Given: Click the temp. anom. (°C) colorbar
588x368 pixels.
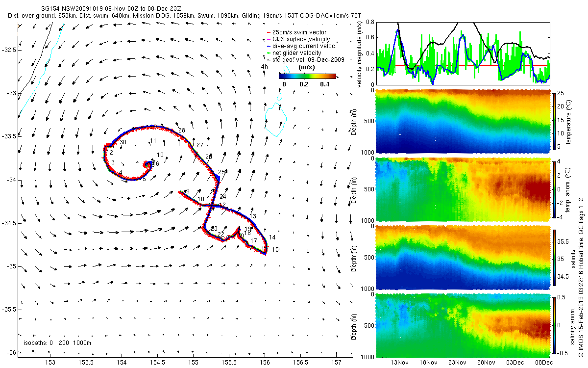Looking at the screenshot, I should click(554, 189).
